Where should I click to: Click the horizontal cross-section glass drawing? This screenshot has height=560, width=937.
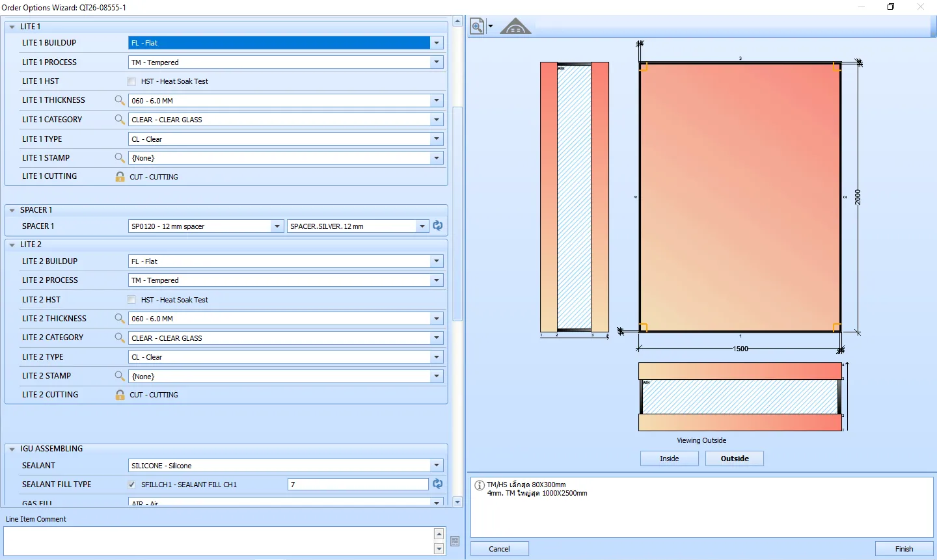point(740,397)
